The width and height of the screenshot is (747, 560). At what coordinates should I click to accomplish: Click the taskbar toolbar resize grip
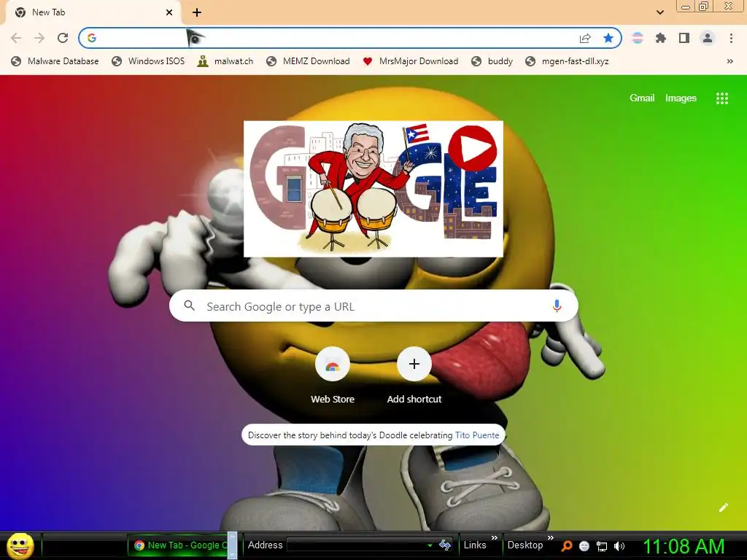click(x=232, y=545)
